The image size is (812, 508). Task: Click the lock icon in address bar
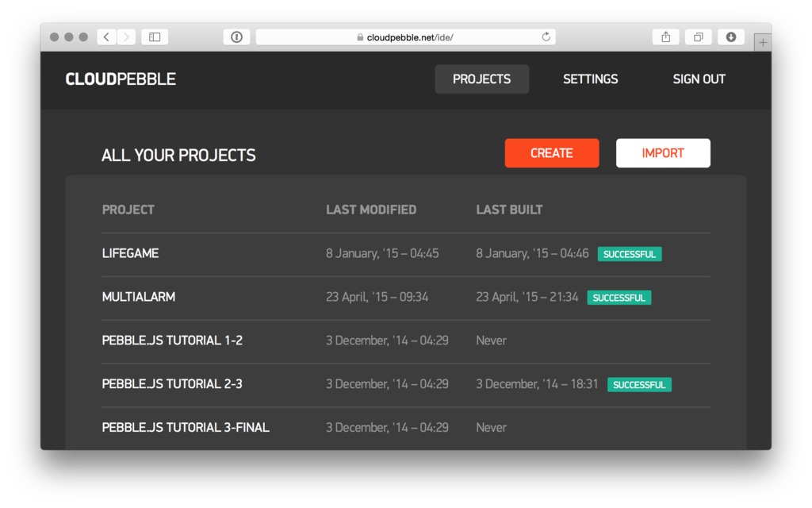360,37
